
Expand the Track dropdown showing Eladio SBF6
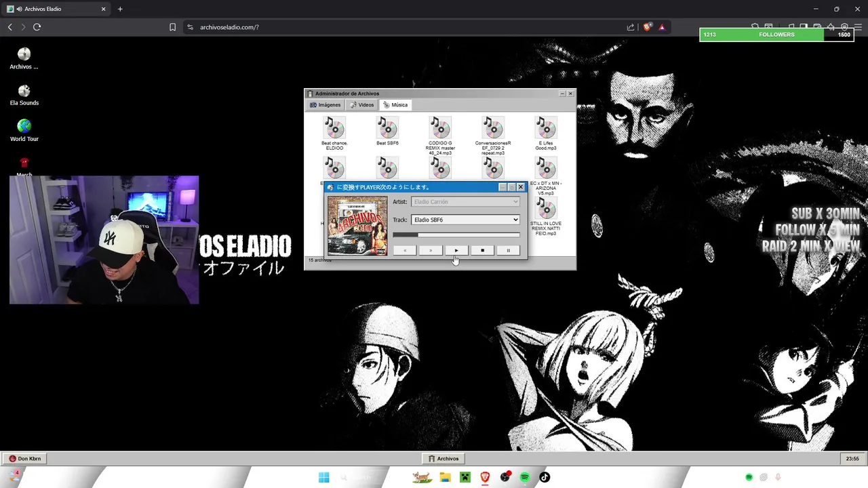point(465,220)
